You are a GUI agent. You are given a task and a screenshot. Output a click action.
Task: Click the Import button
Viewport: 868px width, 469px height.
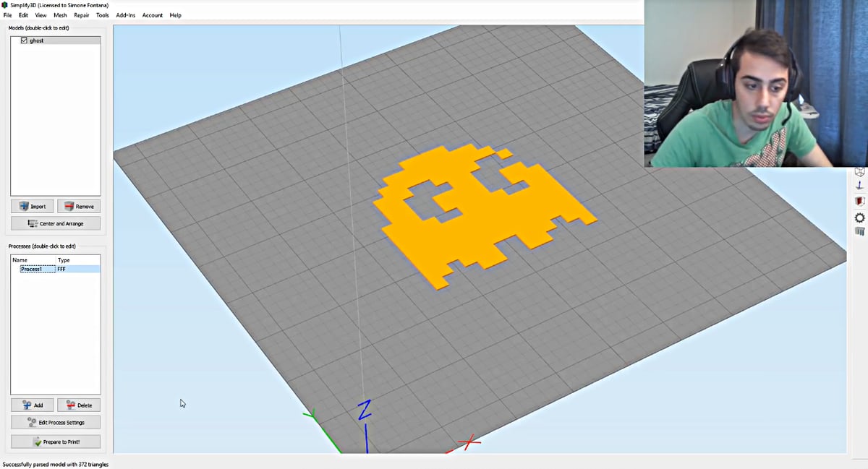click(33, 206)
